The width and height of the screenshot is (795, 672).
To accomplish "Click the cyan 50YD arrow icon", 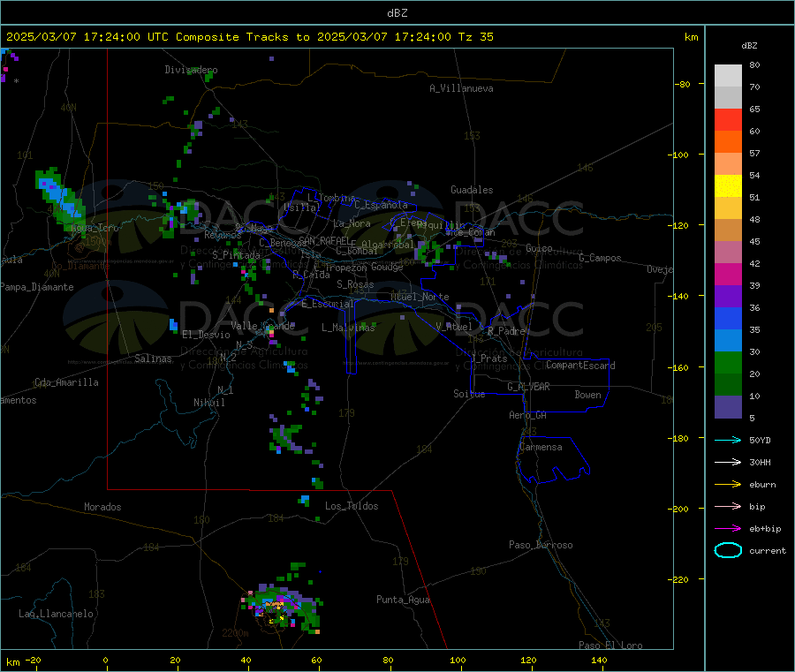I will (x=728, y=440).
